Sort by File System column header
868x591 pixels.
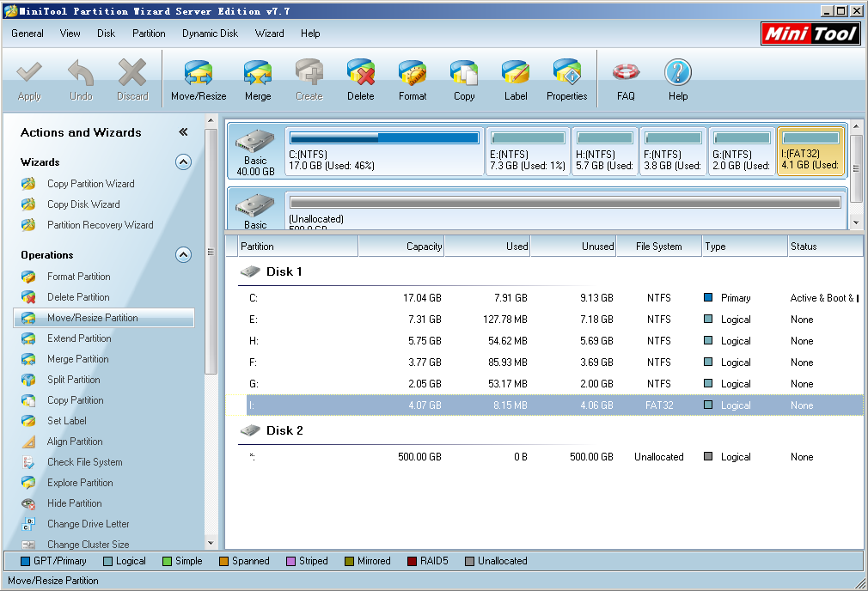click(659, 247)
